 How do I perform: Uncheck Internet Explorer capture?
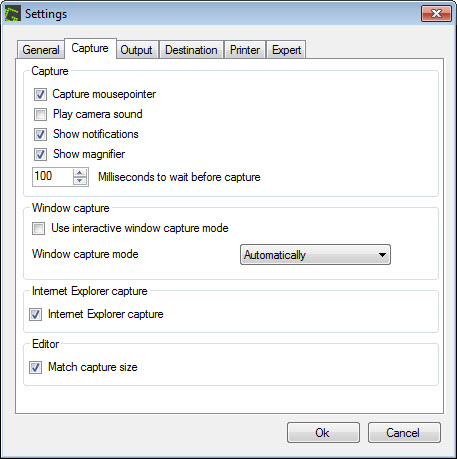pos(35,314)
